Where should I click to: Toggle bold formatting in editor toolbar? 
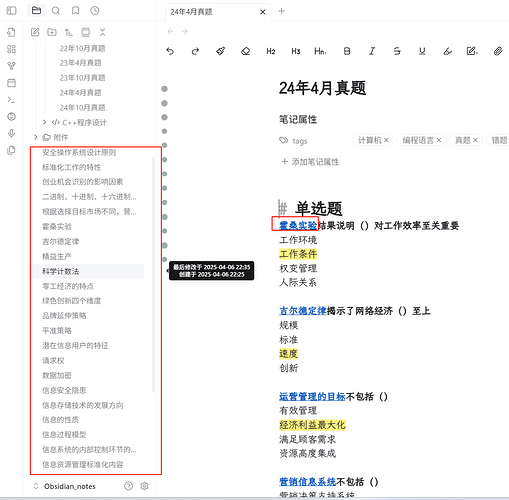click(347, 51)
